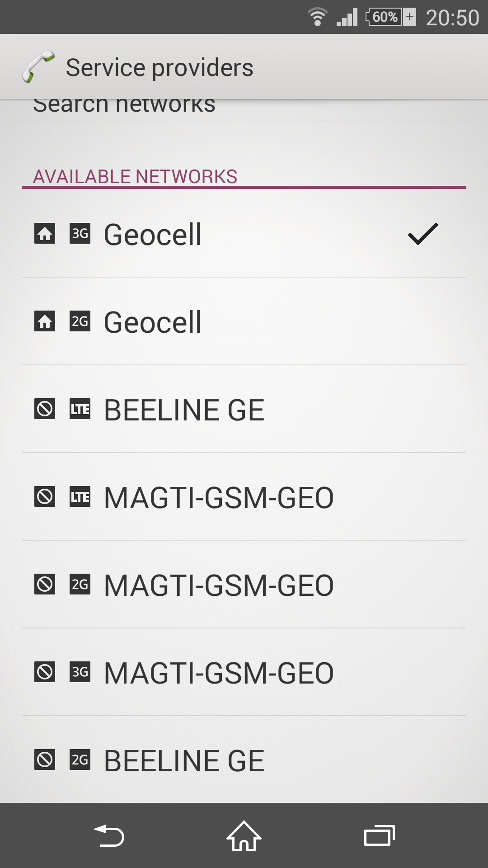Pick the MAGTI-GSM-GEO 3G network
Image resolution: width=488 pixels, height=868 pixels.
pyautogui.click(x=244, y=673)
